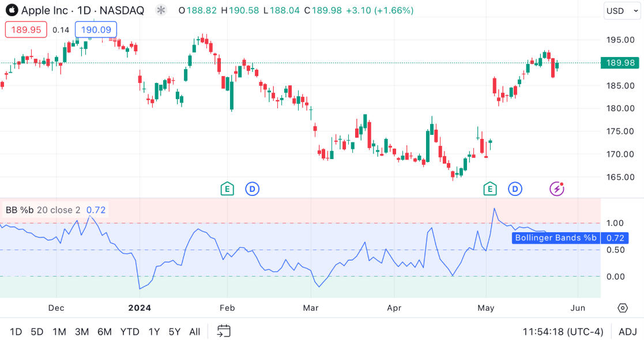Image resolution: width=644 pixels, height=340 pixels.
Task: Click the 1.00 label on the indicator scale
Action: (x=615, y=224)
